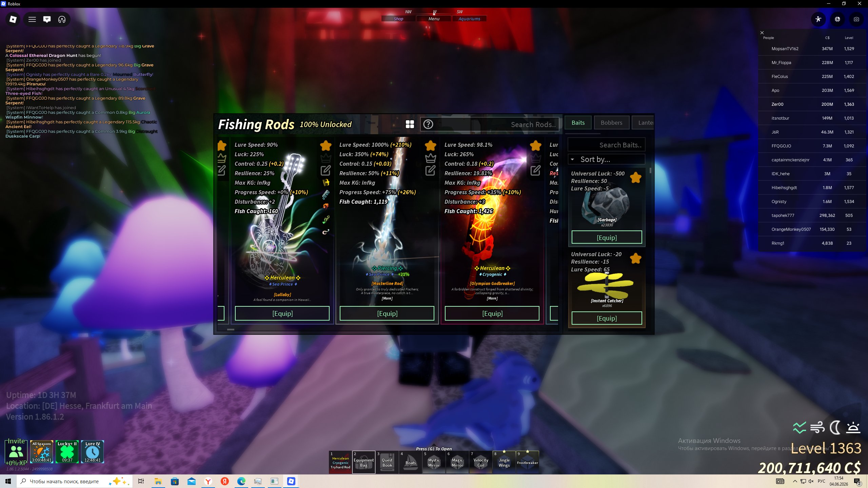Click the Lucky+ II clover buff icon
This screenshot has width=868, height=488.
coord(67,452)
